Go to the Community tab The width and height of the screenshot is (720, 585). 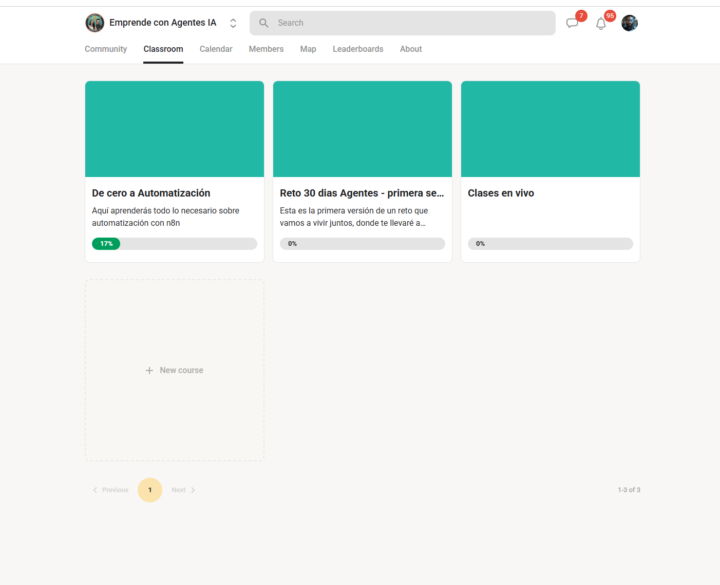click(x=106, y=49)
